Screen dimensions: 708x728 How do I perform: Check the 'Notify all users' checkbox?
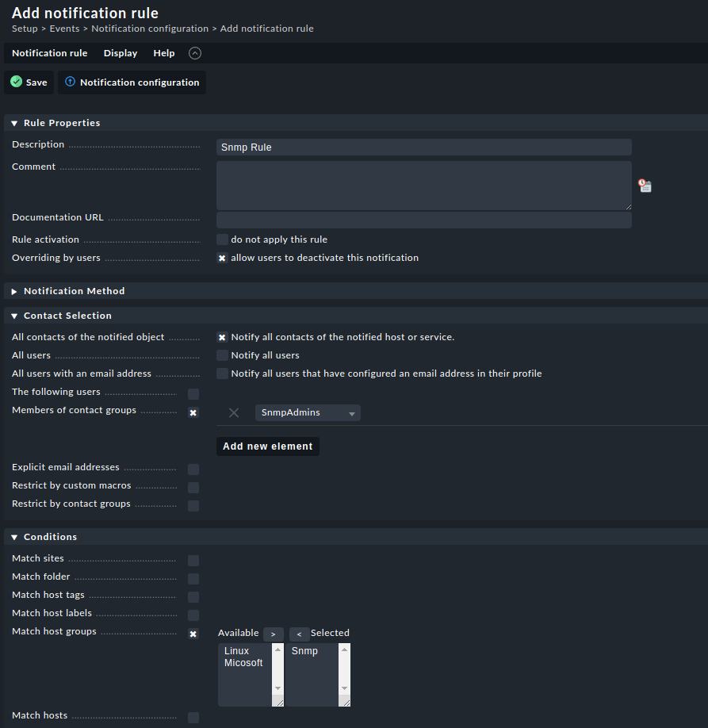223,355
